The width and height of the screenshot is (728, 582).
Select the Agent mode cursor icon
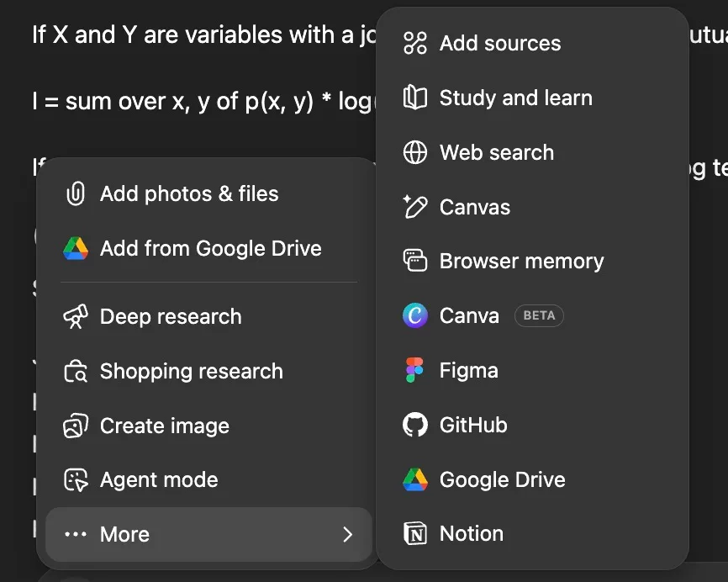click(76, 479)
